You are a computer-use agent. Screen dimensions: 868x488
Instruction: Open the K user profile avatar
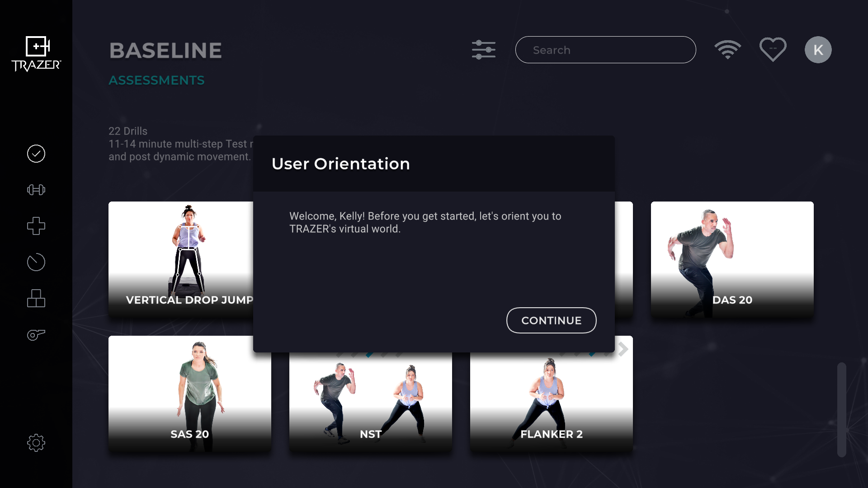tap(818, 50)
